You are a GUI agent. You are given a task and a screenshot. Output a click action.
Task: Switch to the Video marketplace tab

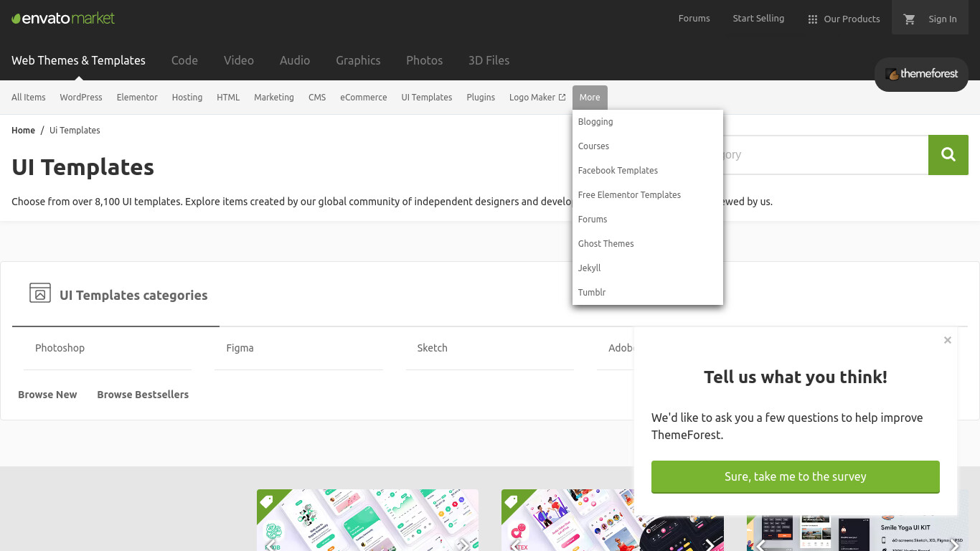[239, 60]
